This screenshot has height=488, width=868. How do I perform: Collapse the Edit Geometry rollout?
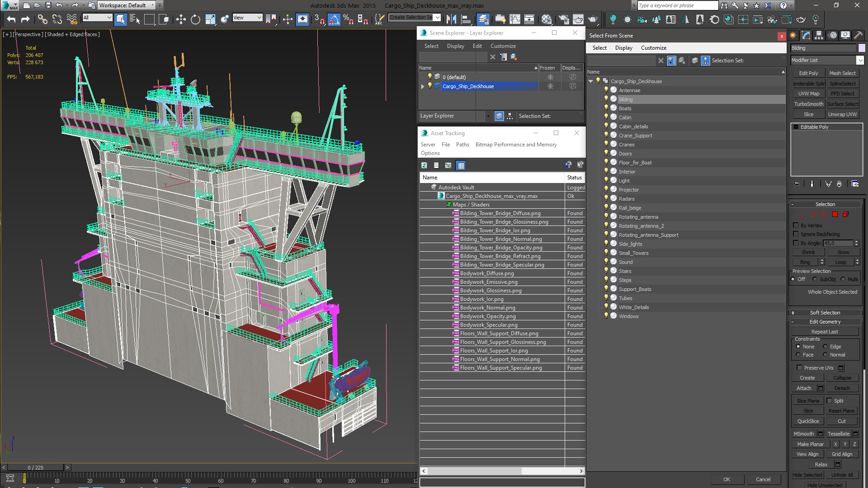pos(825,322)
